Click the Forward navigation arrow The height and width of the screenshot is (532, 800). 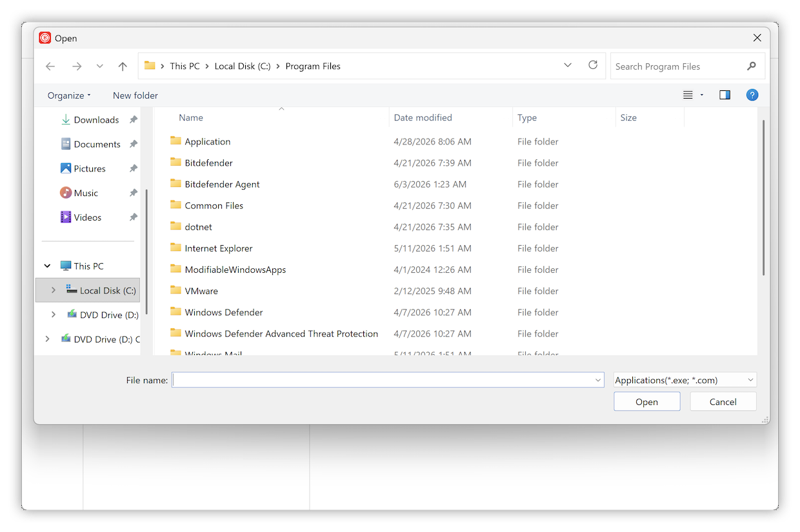pos(77,66)
